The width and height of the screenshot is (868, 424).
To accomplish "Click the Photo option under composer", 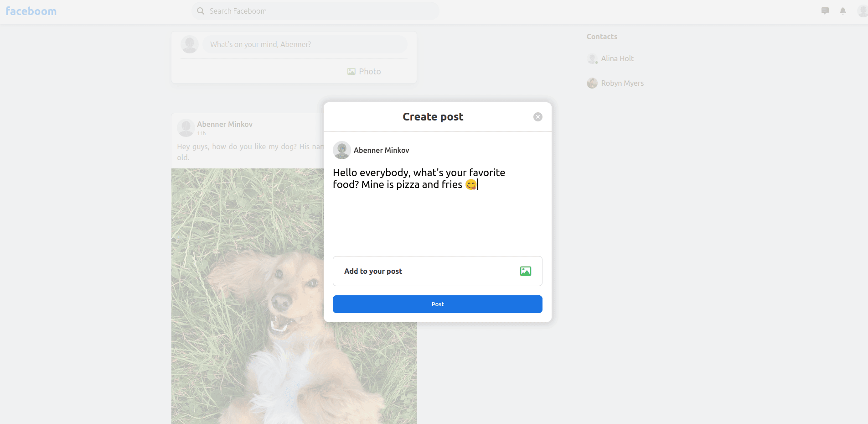I will [364, 71].
